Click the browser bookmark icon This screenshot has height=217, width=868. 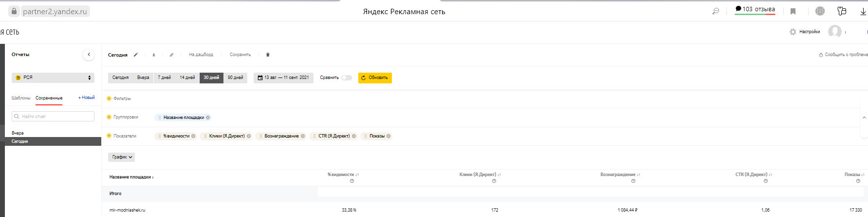pyautogui.click(x=793, y=11)
